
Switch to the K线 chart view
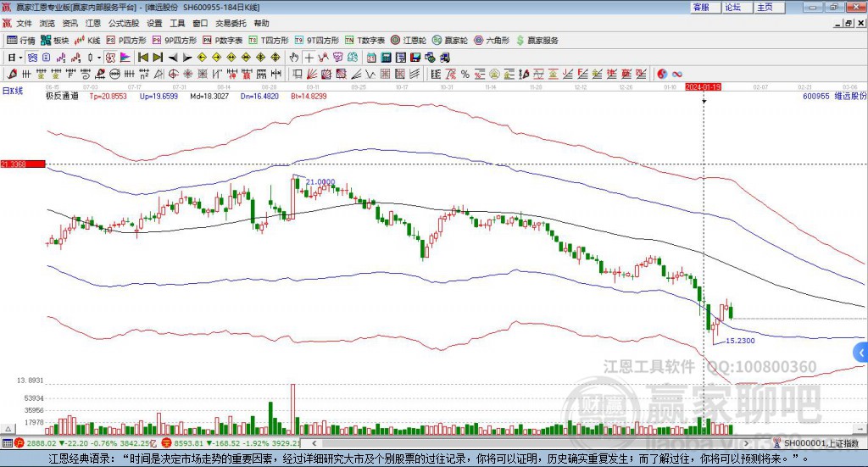[x=87, y=41]
